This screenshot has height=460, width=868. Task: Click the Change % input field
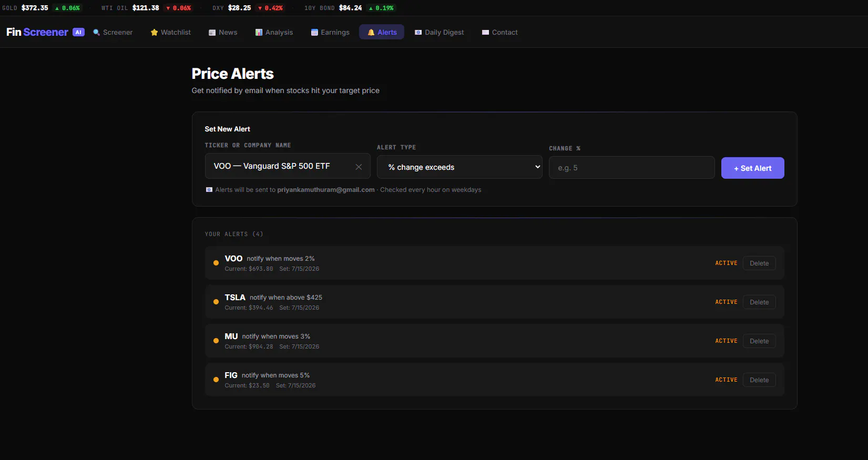pyautogui.click(x=631, y=168)
